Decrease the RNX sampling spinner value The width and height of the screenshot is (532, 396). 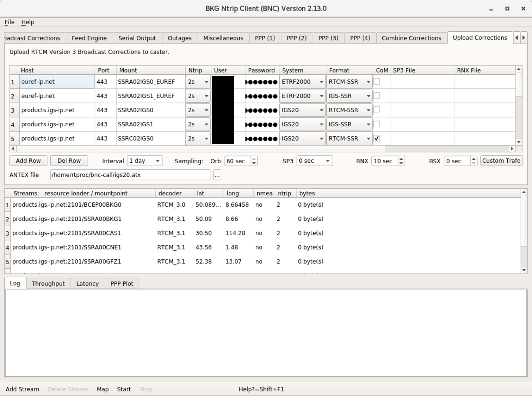401,163
